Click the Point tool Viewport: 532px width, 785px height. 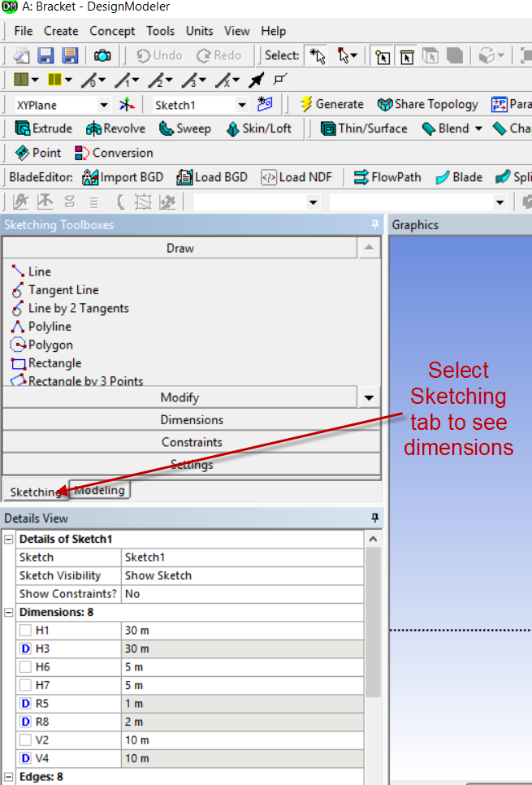pyautogui.click(x=38, y=153)
